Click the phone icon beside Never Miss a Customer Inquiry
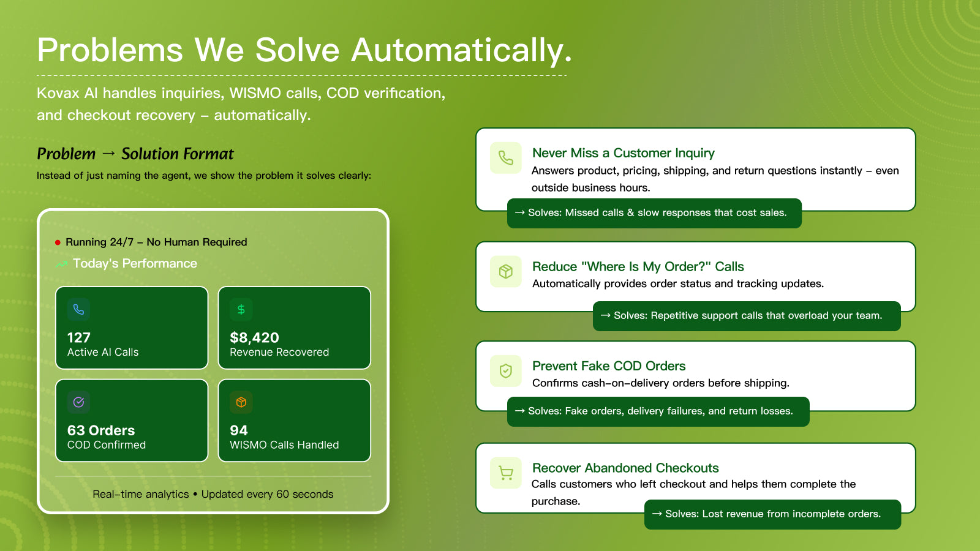Image resolution: width=980 pixels, height=551 pixels. point(506,158)
